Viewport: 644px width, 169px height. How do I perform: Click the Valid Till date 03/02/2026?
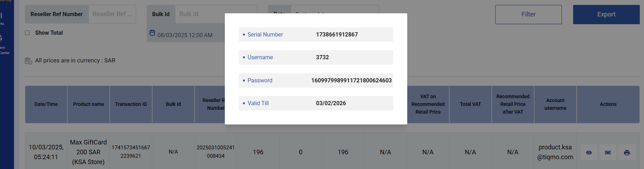tap(331, 103)
